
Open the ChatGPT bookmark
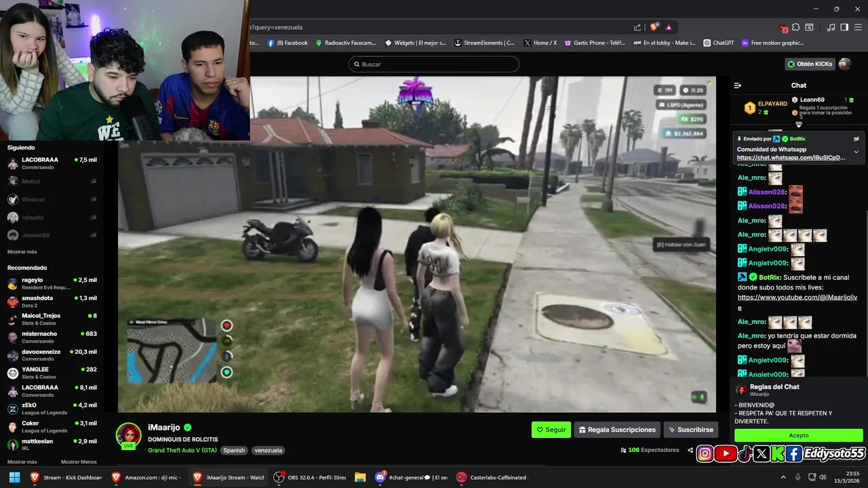tap(719, 43)
